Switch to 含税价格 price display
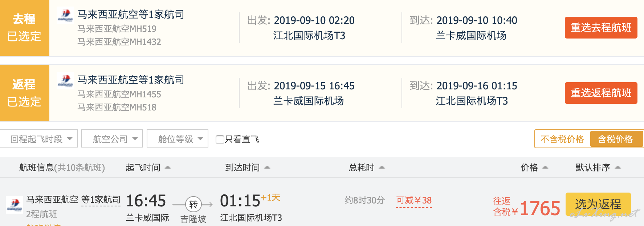 coord(616,139)
